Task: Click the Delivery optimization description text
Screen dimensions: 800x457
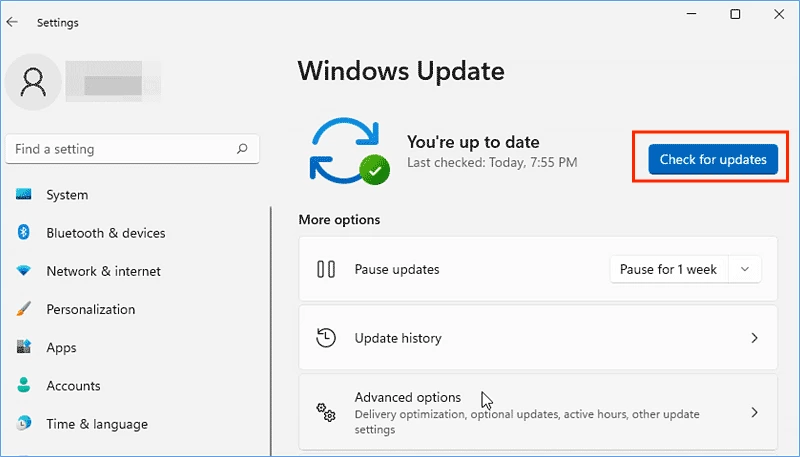Action: tap(527, 421)
